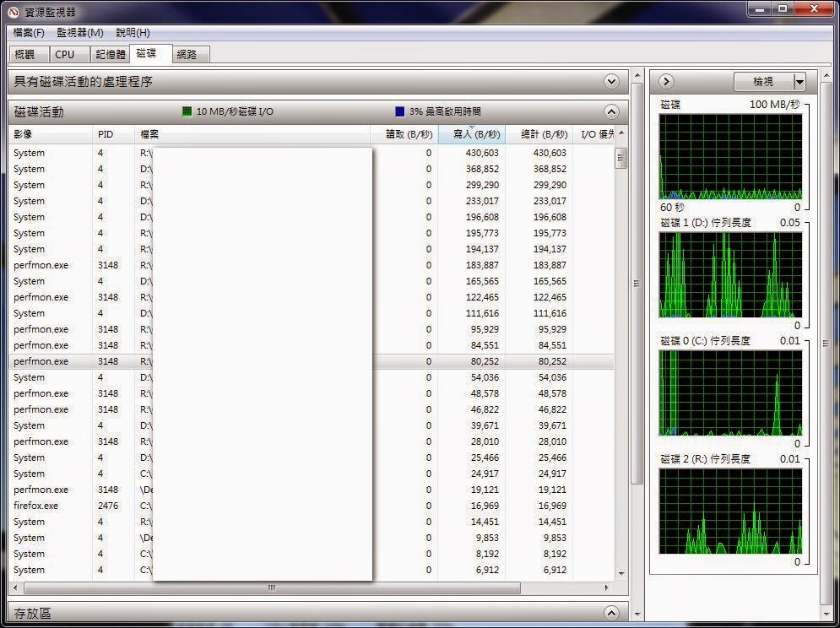Click the main pane scrollbar down arrow
This screenshot has width=840, height=628.
tap(637, 614)
